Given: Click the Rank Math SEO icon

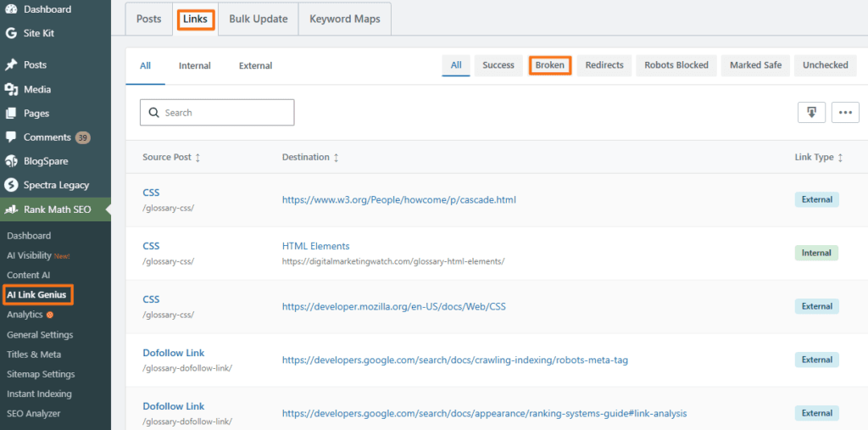Looking at the screenshot, I should [x=11, y=210].
